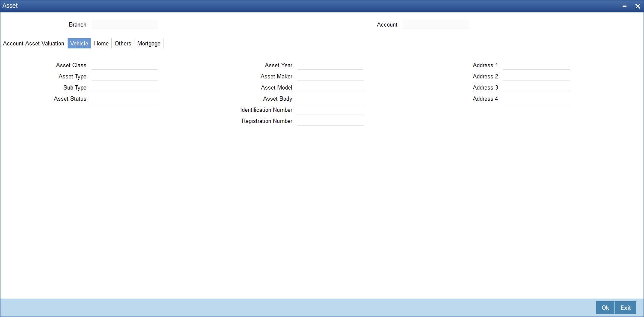Screen dimensions: 644x317
Task: Click the Asset Type input field
Action: [x=125, y=76]
